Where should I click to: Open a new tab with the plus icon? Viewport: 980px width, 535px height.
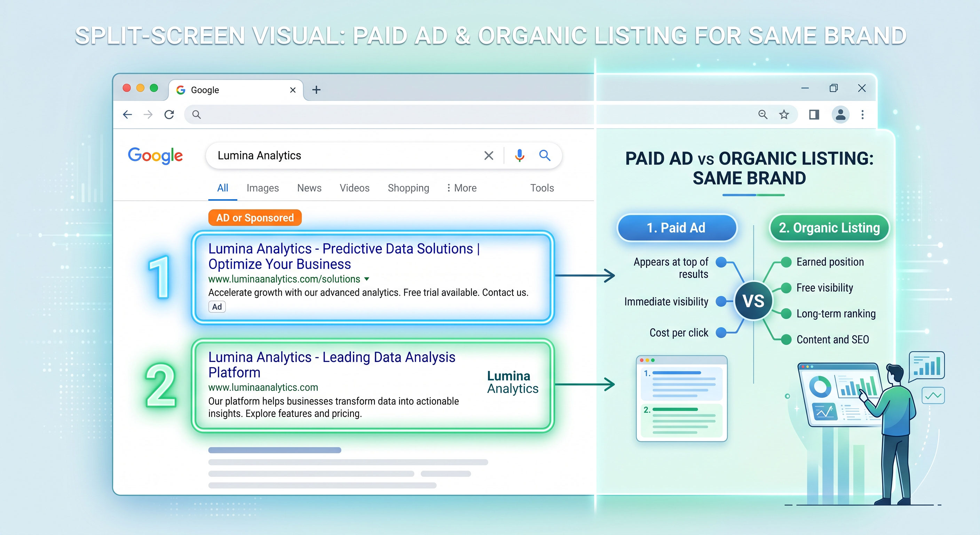(316, 90)
